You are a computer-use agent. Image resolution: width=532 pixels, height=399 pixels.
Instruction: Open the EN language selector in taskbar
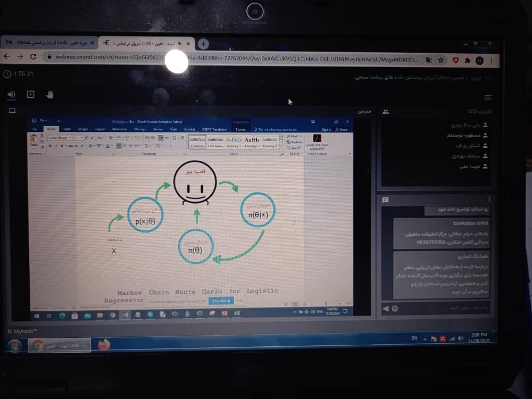pyautogui.click(x=414, y=338)
